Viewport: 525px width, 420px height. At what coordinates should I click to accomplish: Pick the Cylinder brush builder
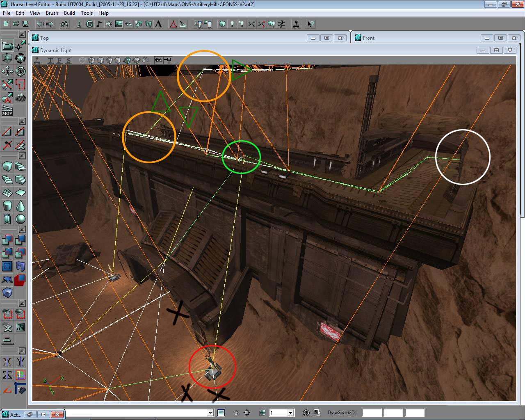[x=7, y=205]
